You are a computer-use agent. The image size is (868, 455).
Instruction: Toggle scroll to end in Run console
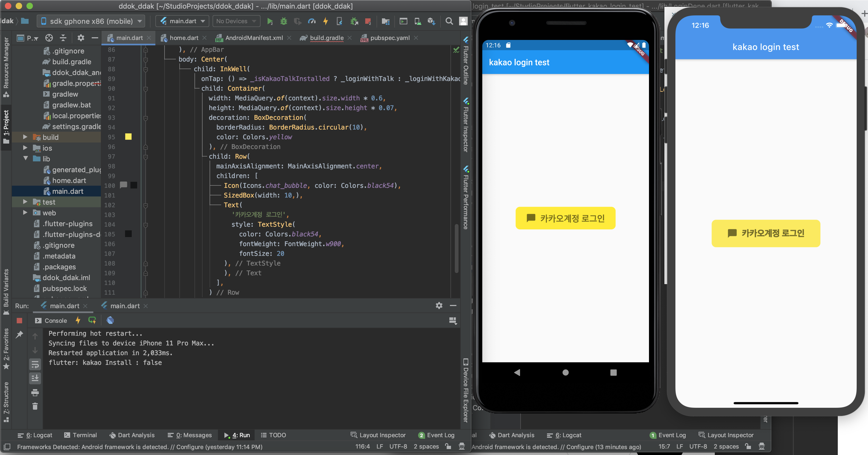click(35, 378)
